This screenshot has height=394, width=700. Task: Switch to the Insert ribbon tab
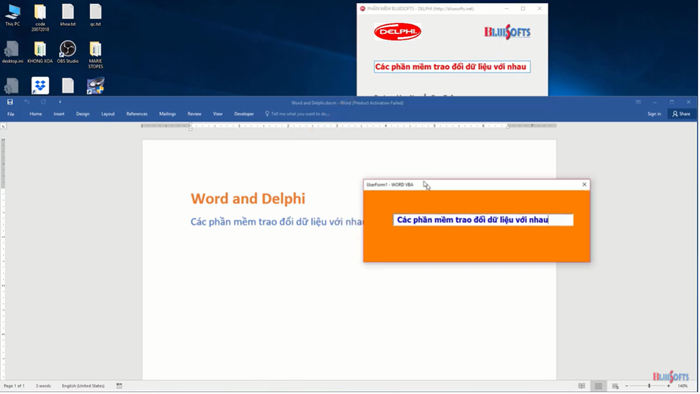[x=59, y=114]
